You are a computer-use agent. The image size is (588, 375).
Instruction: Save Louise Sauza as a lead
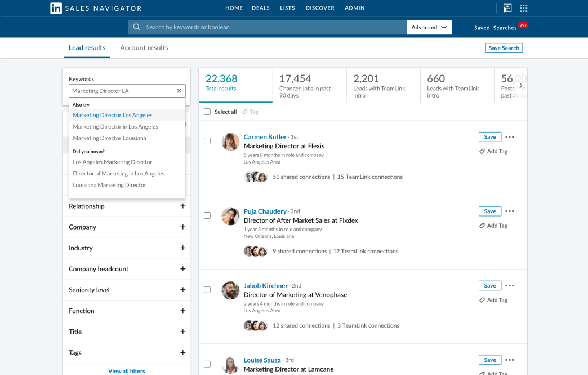[x=490, y=360]
